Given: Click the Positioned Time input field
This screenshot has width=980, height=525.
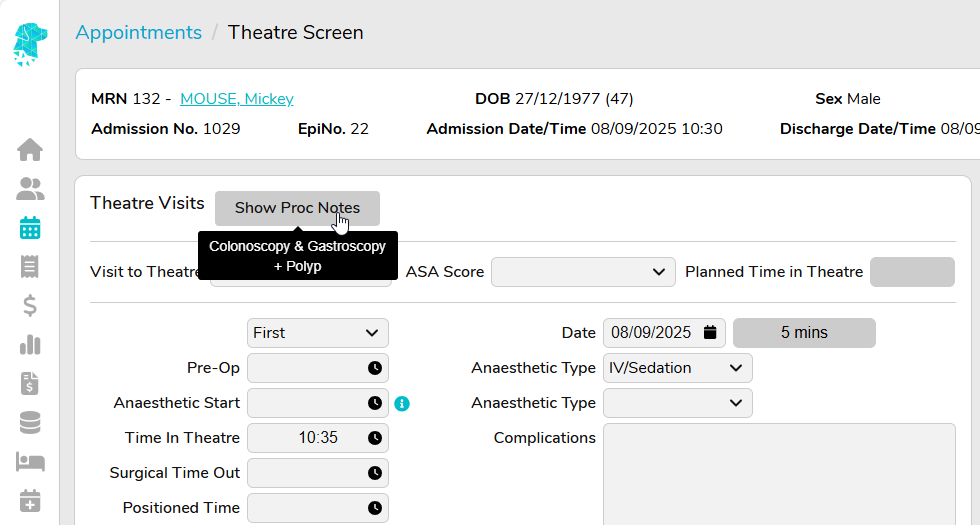Looking at the screenshot, I should point(318,508).
